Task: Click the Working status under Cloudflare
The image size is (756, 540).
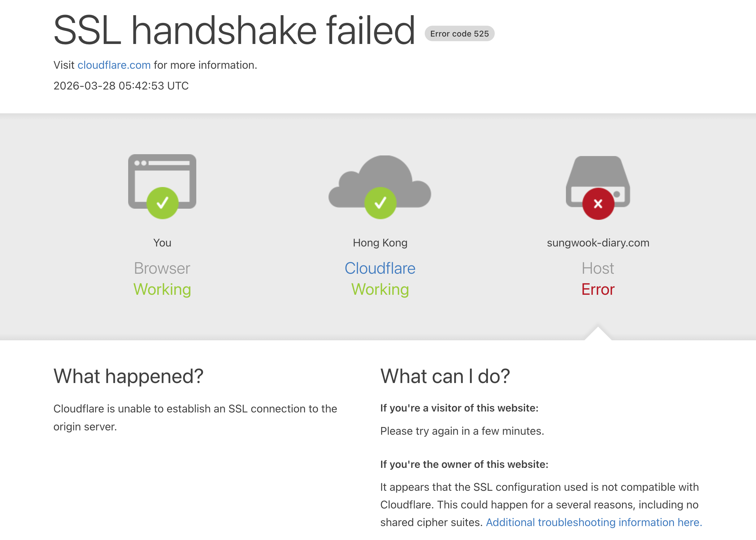Action: (380, 289)
